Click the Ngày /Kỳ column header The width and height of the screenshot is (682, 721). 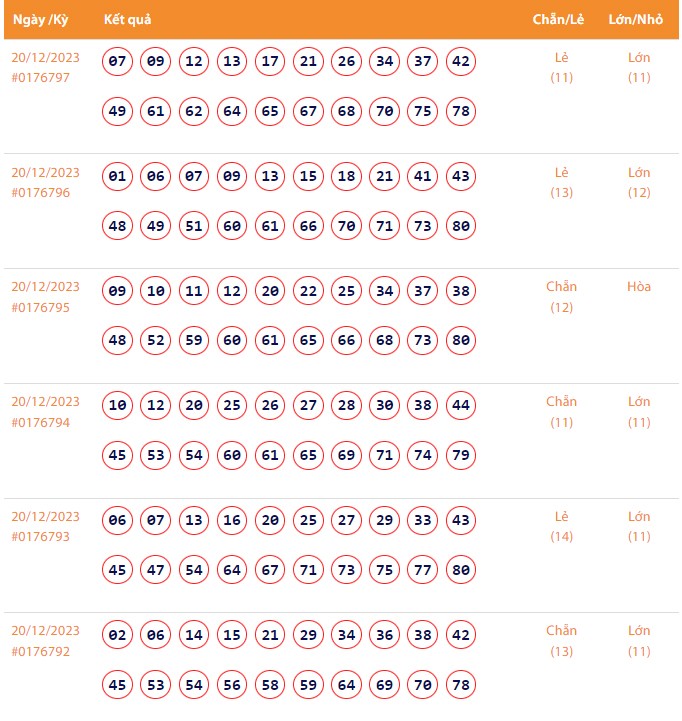pos(39,20)
